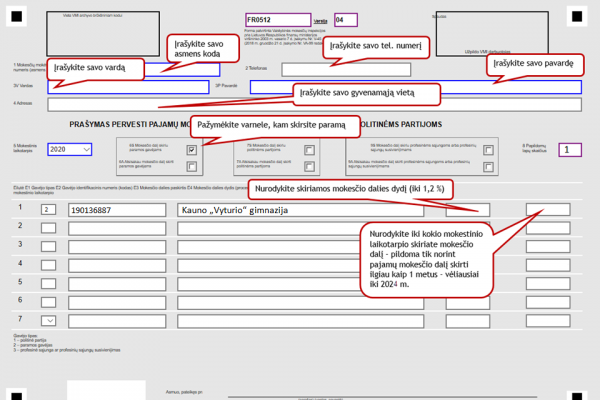Image resolution: width=600 pixels, height=400 pixels.
Task: Click the recipient code field in row 4
Action: 117,265
